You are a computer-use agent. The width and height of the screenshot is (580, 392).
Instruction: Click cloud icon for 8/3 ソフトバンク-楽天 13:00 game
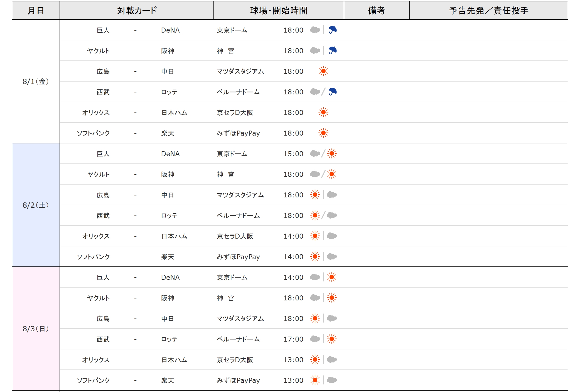(332, 380)
